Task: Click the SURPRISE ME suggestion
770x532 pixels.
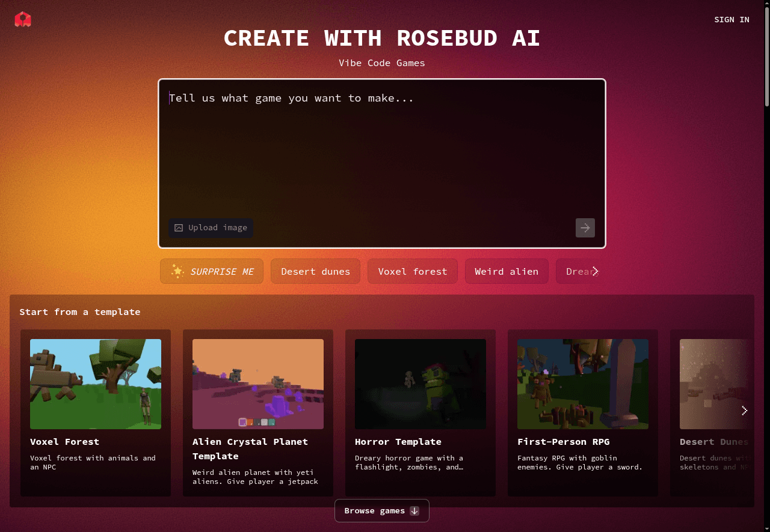Action: click(x=212, y=271)
